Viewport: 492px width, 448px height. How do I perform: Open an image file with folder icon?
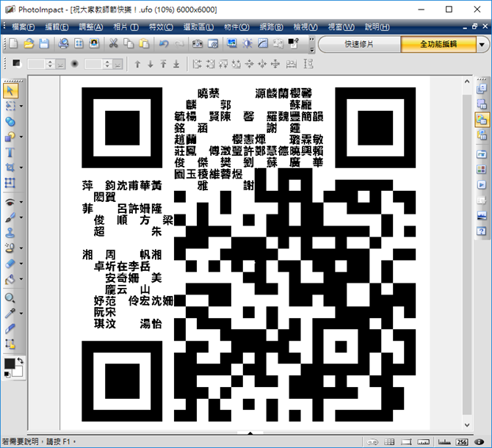coord(29,43)
